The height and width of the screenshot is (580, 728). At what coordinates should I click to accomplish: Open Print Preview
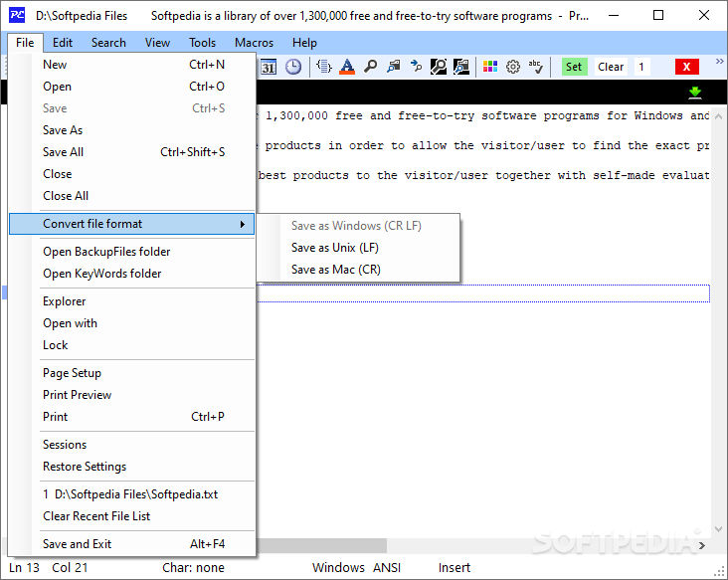point(132,395)
